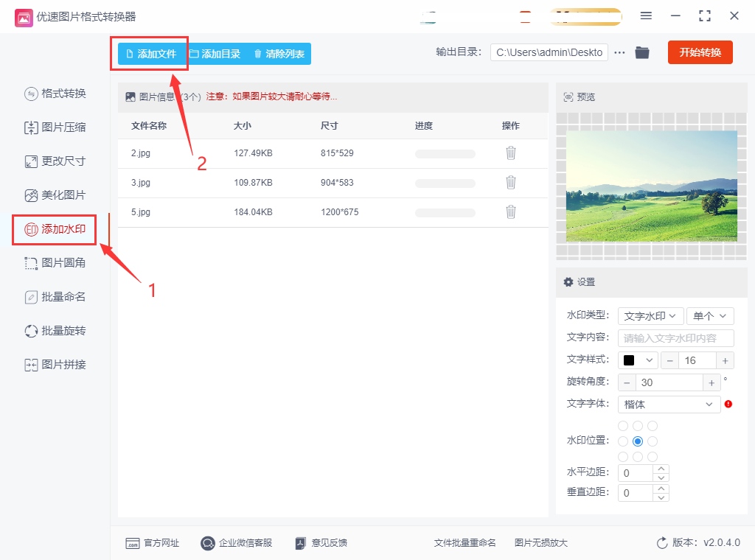755x560 pixels.
Task: Open the black text color swatch dropdown
Action: click(x=638, y=360)
